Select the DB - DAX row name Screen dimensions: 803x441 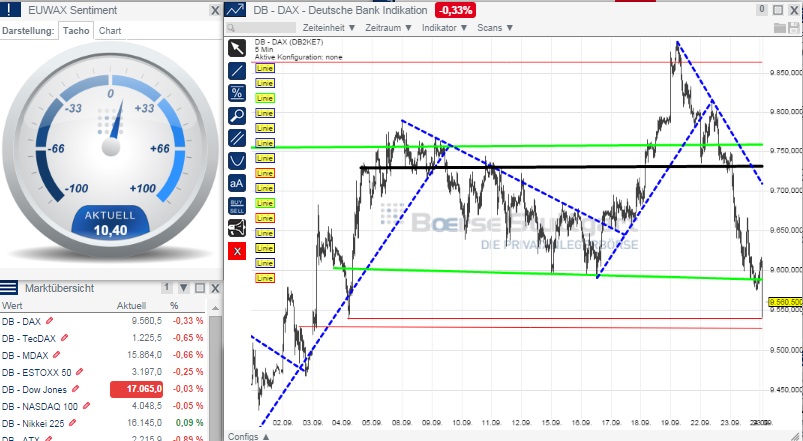(x=21, y=321)
